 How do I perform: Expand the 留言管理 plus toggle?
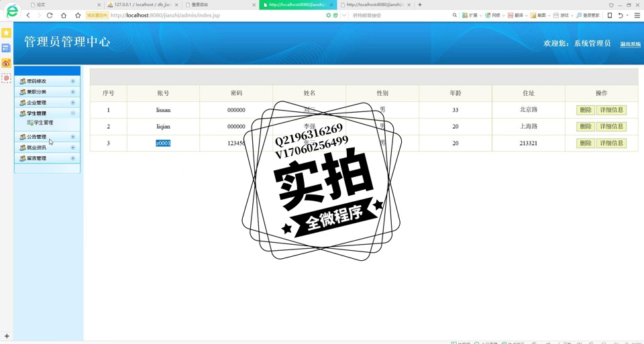click(72, 158)
